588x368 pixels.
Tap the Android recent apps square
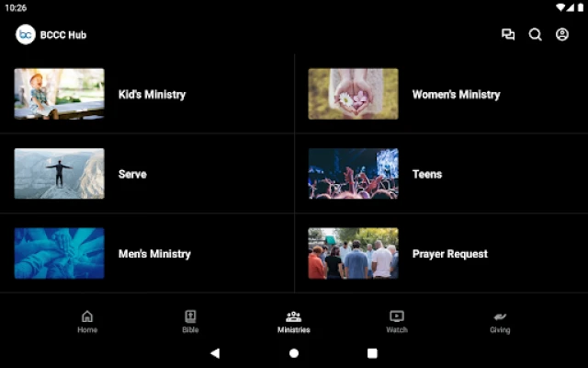[x=372, y=353]
